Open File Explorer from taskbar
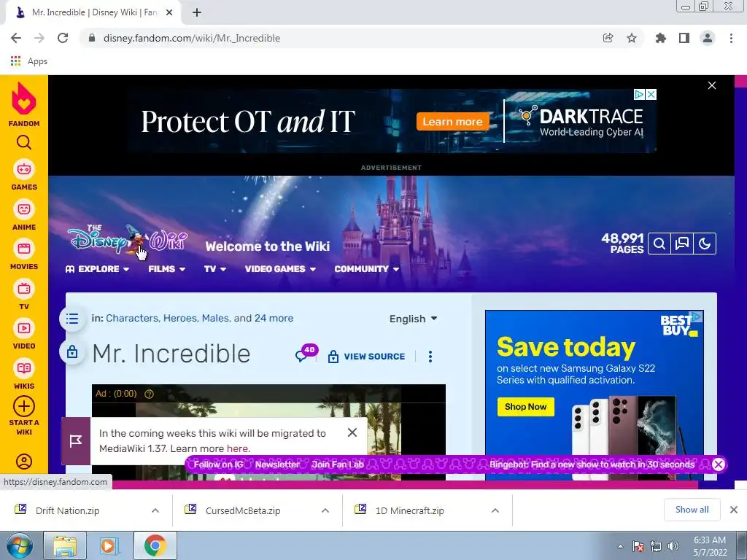The height and width of the screenshot is (560, 747). 65,545
